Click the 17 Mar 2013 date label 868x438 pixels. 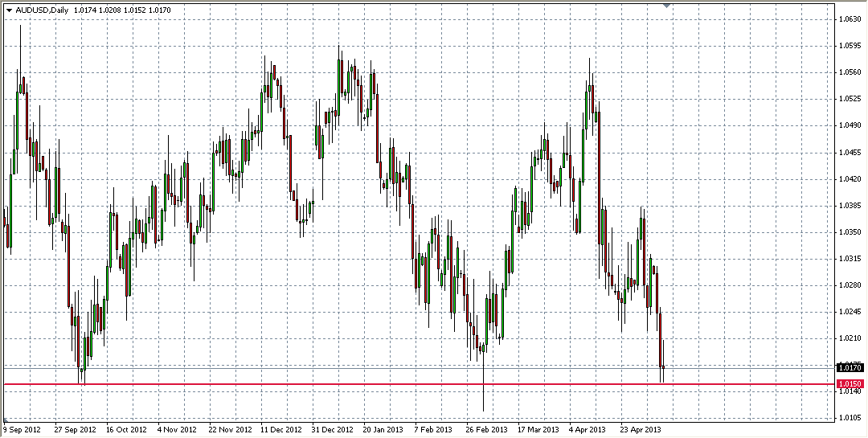pos(538,429)
